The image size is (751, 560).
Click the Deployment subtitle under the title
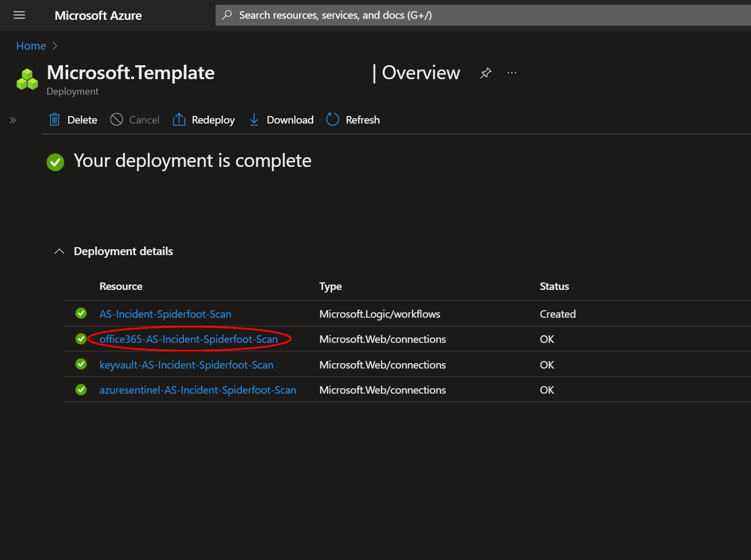point(73,91)
